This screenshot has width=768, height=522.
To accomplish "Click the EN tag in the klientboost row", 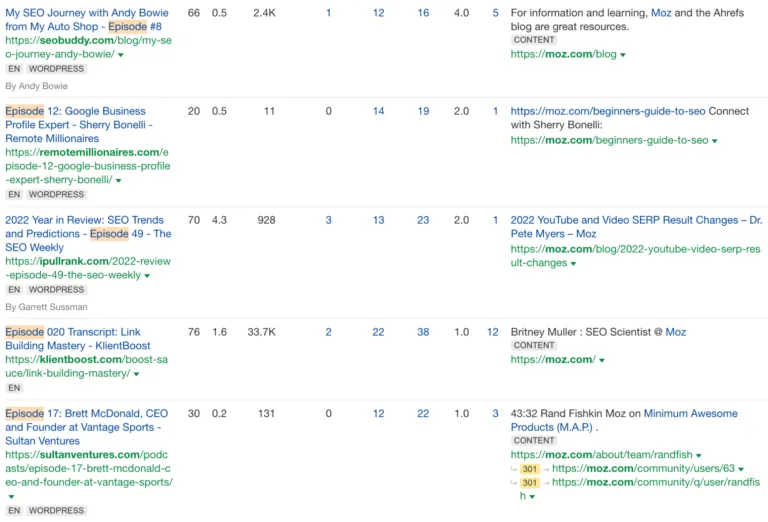I will pyautogui.click(x=14, y=388).
